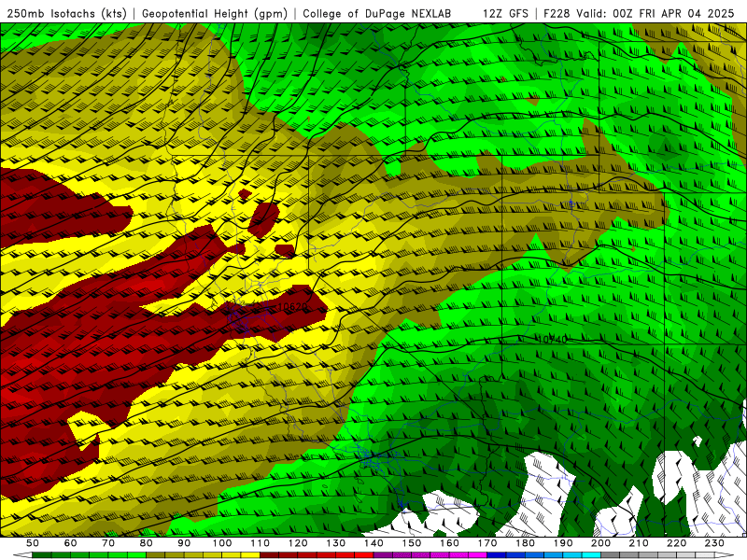Click the 150 value on the legend scale
This screenshot has height=560, width=747.
412,543
